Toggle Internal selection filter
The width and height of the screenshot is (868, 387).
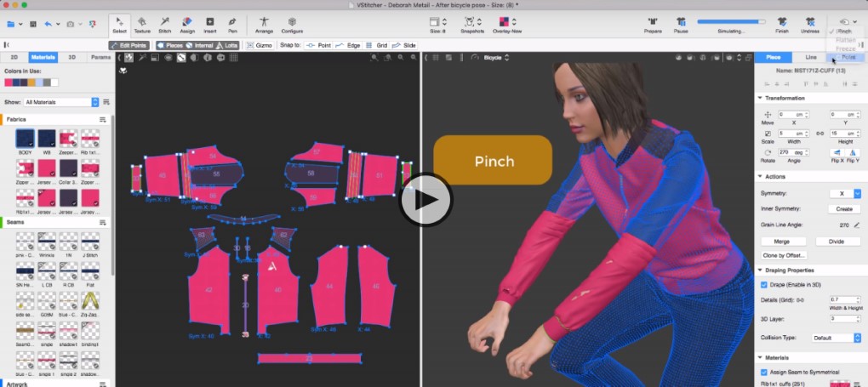pos(200,45)
